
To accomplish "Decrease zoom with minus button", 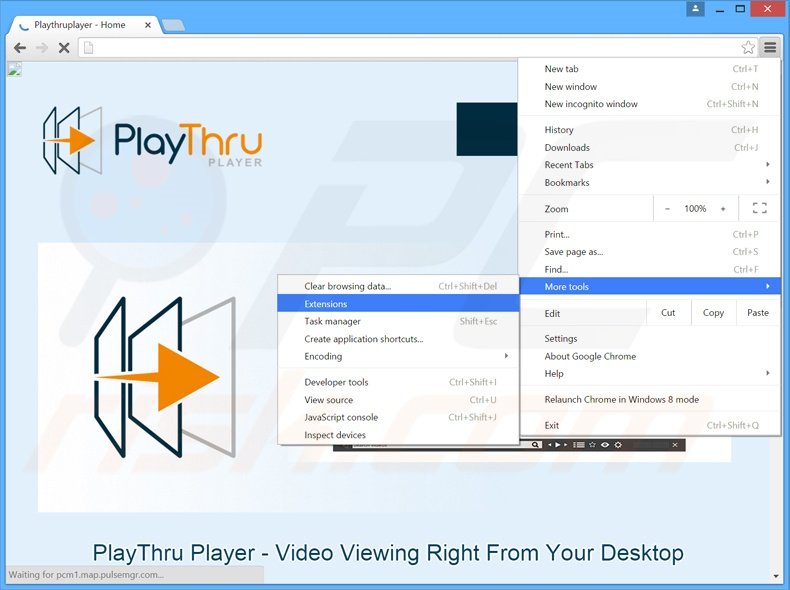I will click(x=668, y=209).
